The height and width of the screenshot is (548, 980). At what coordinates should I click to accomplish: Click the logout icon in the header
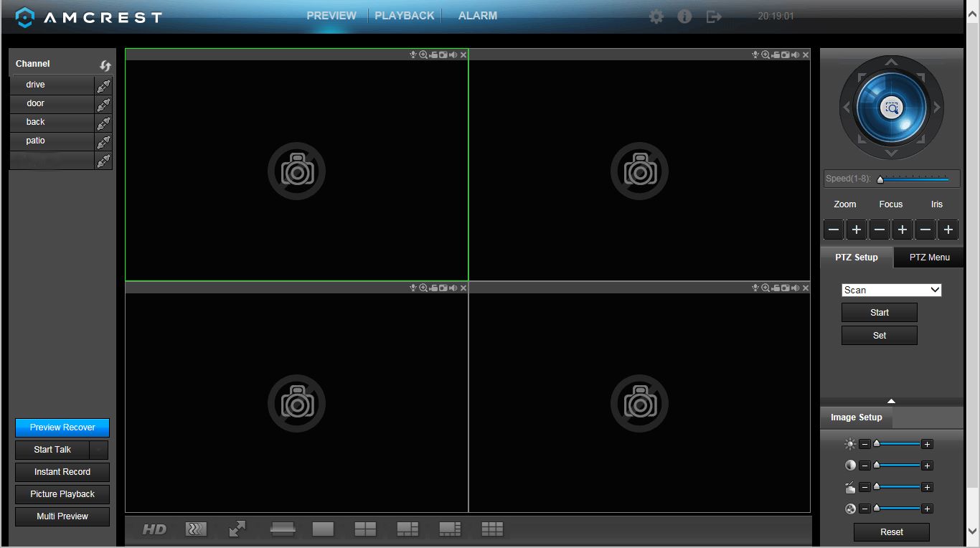tap(713, 16)
